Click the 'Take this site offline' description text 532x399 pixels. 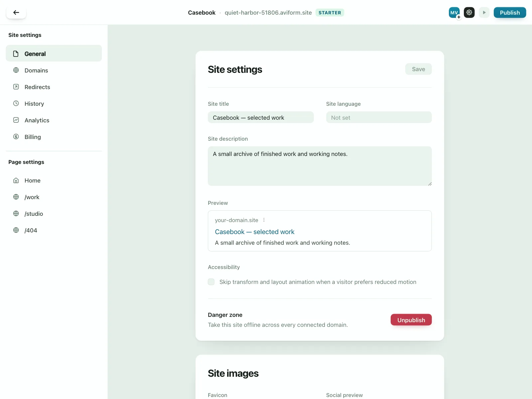(x=278, y=325)
